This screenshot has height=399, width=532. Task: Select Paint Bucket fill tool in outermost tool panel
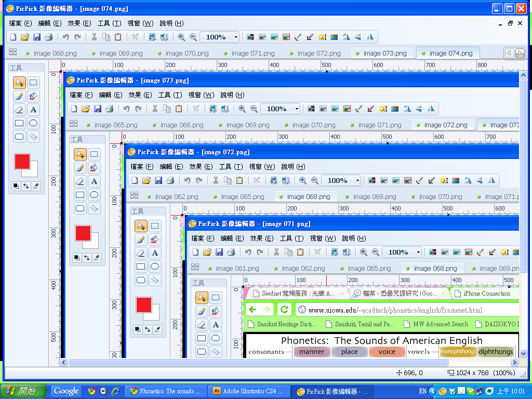[33, 96]
